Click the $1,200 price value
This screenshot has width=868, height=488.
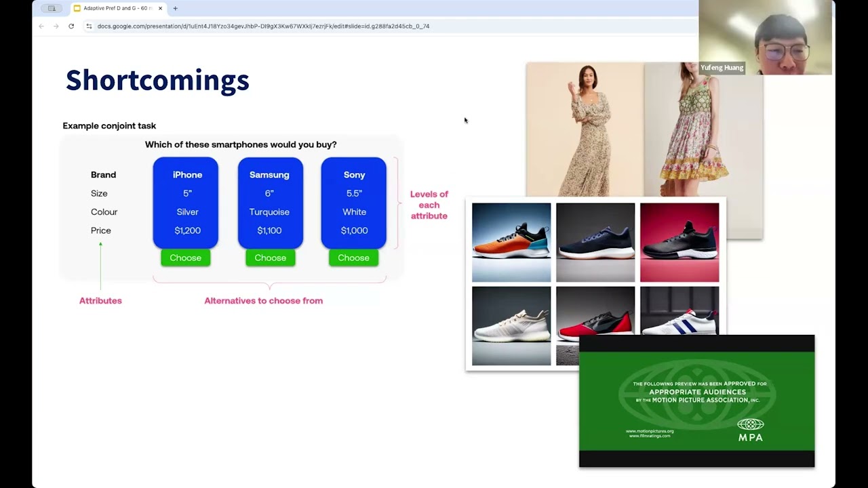(187, 230)
